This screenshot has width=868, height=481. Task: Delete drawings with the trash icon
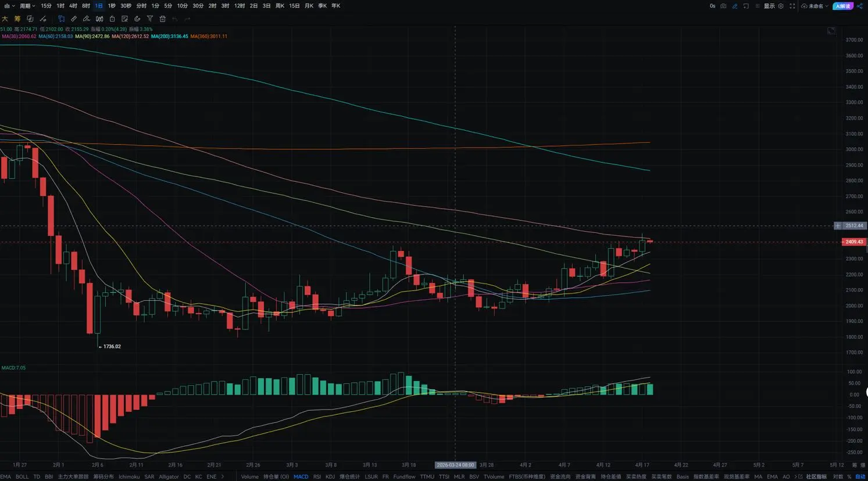pos(163,19)
